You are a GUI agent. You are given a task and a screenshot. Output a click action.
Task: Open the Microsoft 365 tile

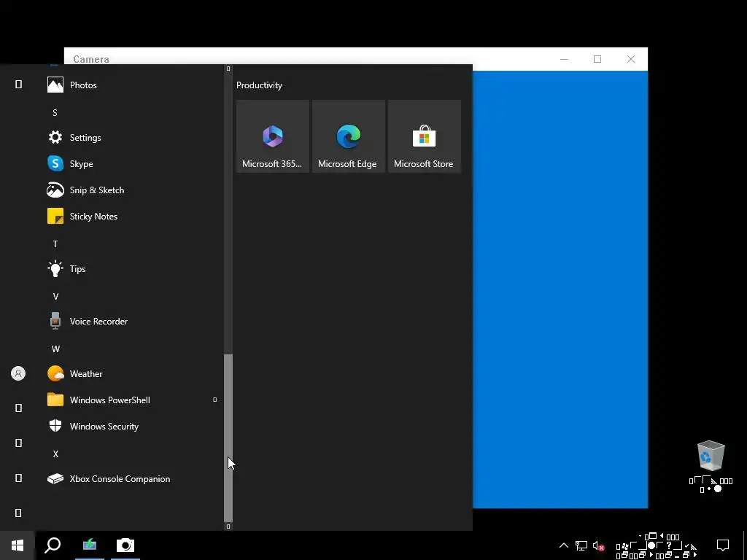273,136
